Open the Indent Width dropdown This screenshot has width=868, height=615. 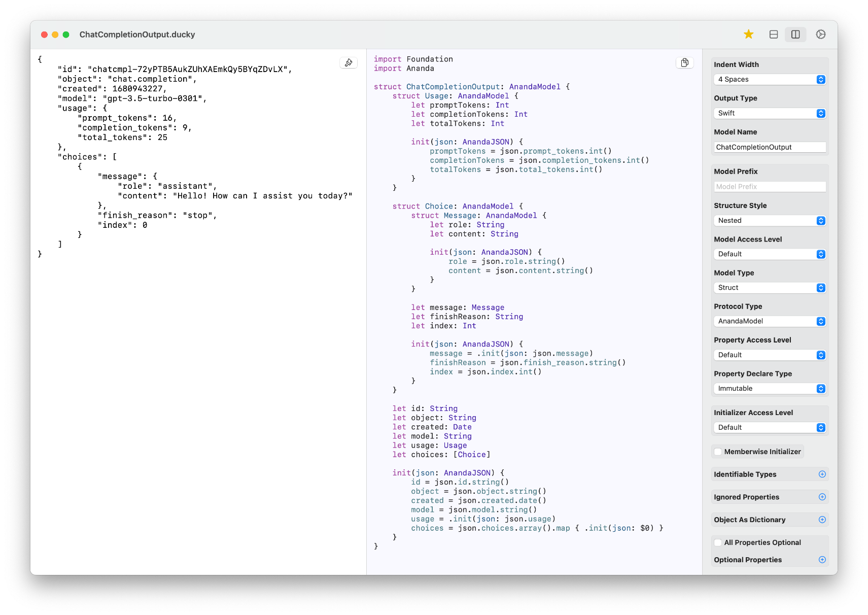pos(770,80)
